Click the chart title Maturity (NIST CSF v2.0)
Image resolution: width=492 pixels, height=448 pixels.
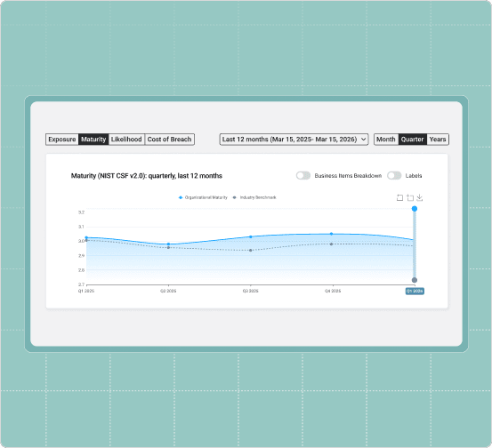click(147, 176)
